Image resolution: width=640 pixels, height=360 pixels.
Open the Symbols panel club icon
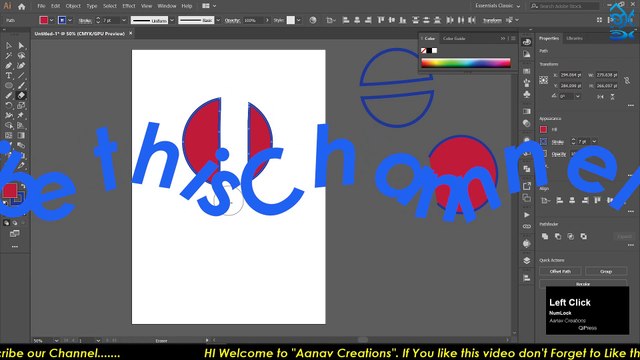[527, 95]
